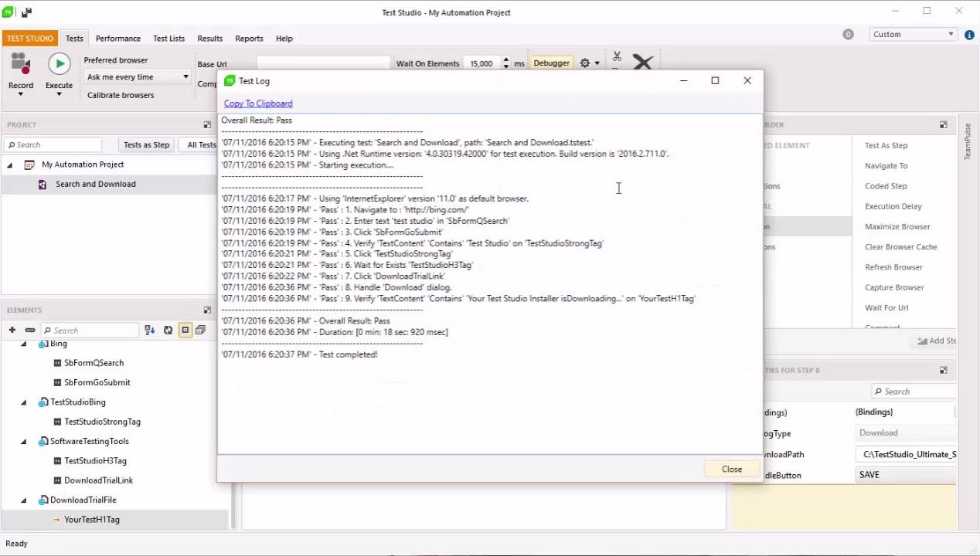Click the blue info icon at top right
Image resolution: width=980 pixels, height=556 pixels.
pos(969,35)
